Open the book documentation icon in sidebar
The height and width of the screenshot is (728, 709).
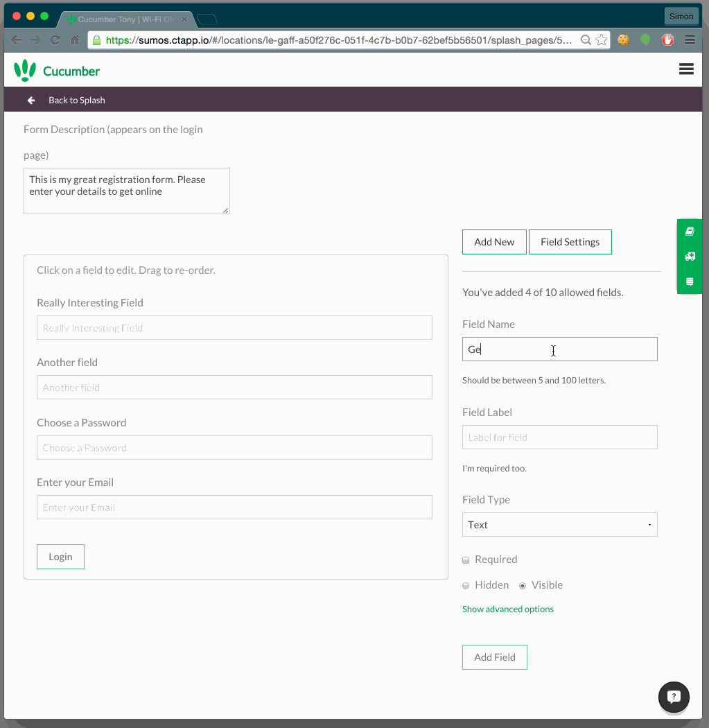pos(689,232)
